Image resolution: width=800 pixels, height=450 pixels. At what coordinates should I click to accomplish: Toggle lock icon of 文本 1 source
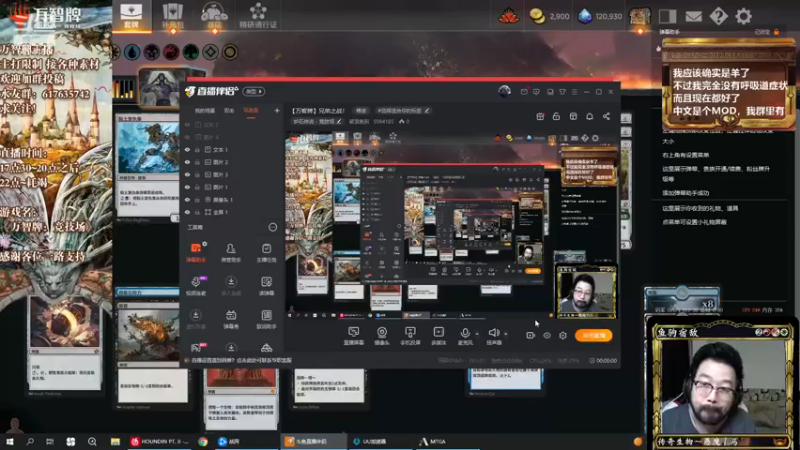pos(197,149)
